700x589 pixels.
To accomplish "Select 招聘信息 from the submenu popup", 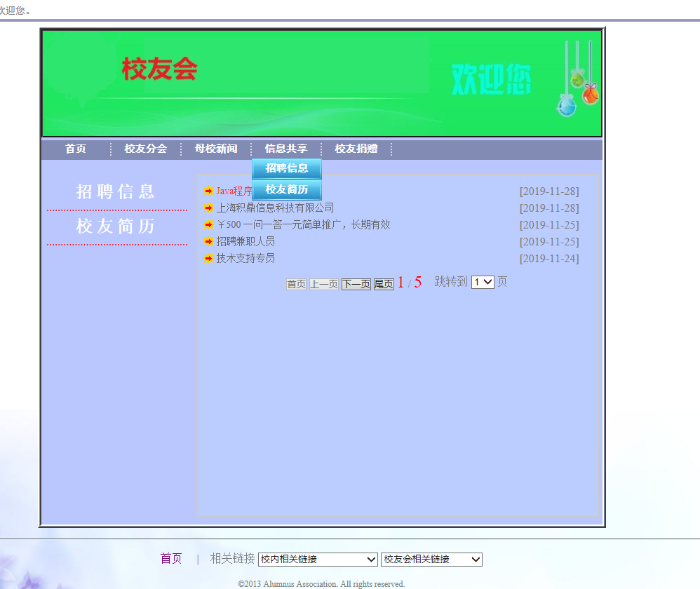I will tap(288, 168).
